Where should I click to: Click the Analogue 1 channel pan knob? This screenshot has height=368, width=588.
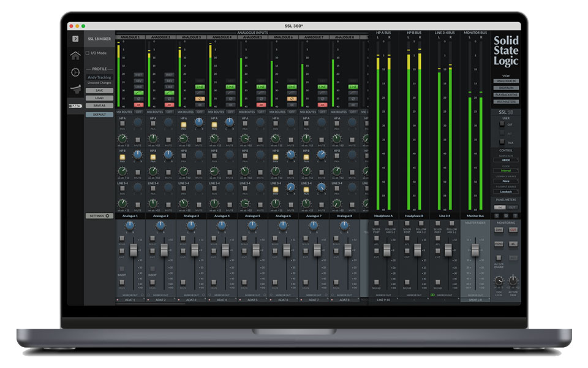[x=130, y=226]
